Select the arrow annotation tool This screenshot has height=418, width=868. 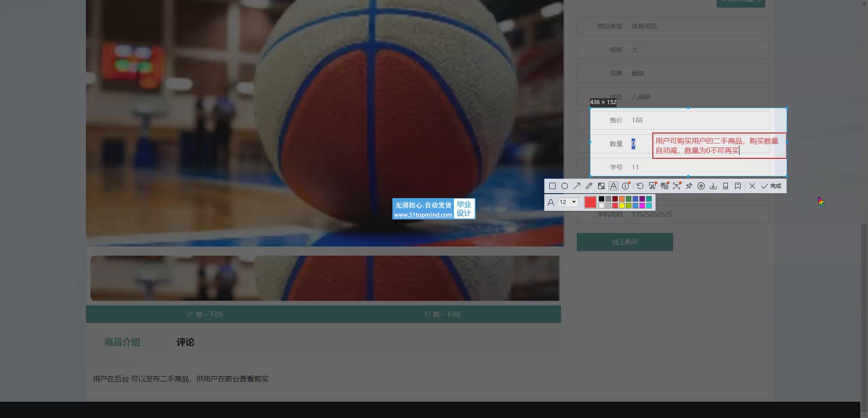click(577, 186)
